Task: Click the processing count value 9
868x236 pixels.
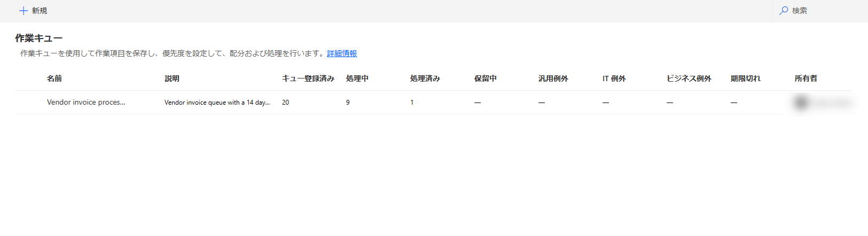Action: [348, 103]
